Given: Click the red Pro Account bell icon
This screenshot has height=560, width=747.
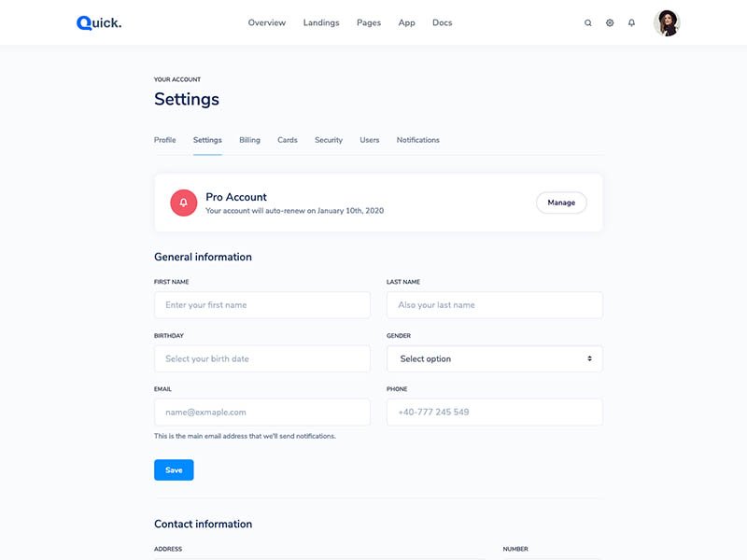Looking at the screenshot, I should [183, 203].
